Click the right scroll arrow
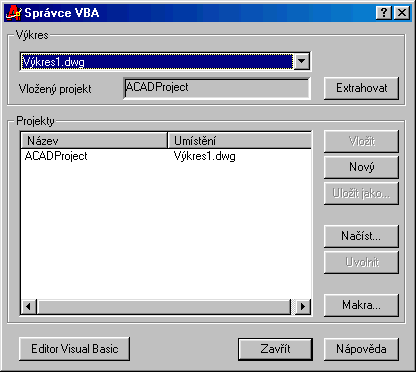Image resolution: width=416 pixels, height=372 pixels. [x=303, y=306]
